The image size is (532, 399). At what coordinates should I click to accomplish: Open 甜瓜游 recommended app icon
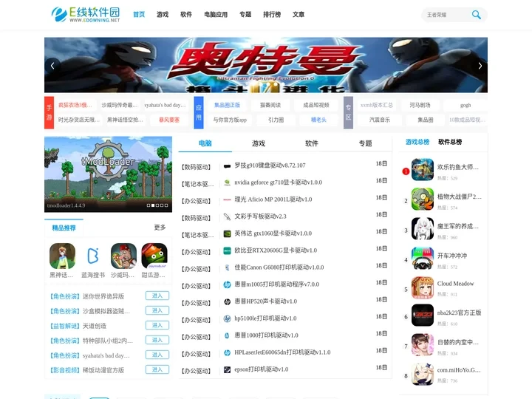(x=154, y=256)
